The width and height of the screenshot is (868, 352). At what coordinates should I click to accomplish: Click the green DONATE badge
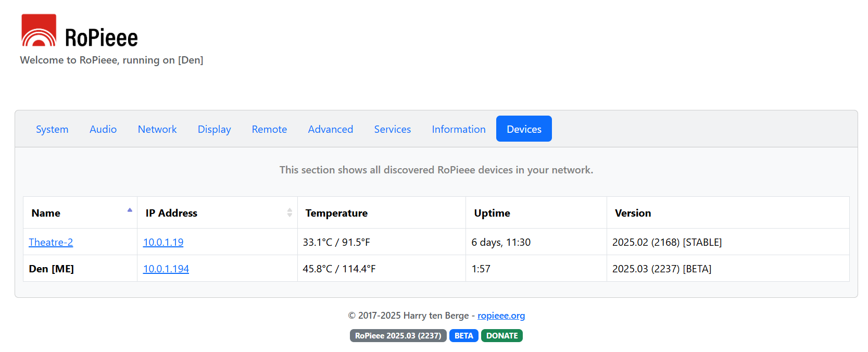[x=502, y=336]
